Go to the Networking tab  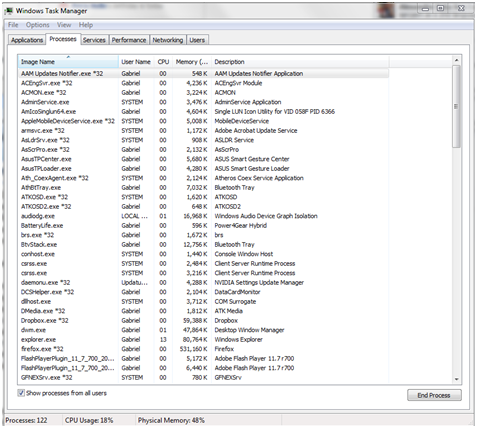pos(168,40)
